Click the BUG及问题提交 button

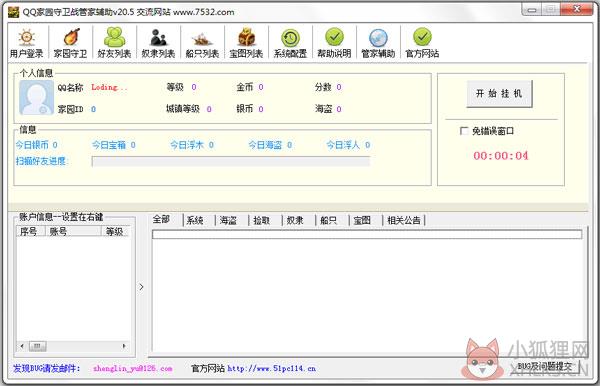[x=545, y=366]
